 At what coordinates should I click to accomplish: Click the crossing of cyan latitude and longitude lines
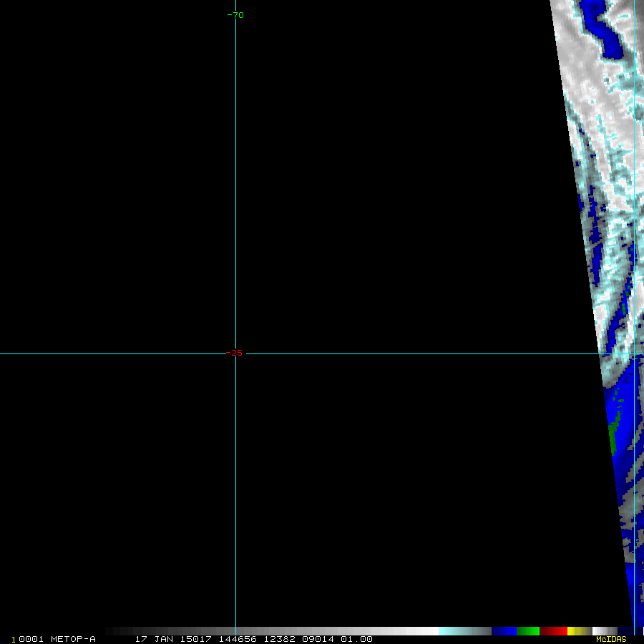click(x=634, y=353)
